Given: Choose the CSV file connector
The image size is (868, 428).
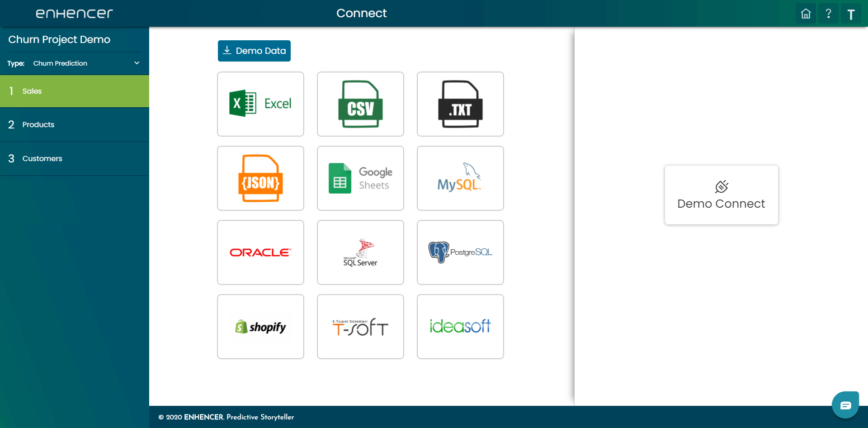Looking at the screenshot, I should point(360,104).
